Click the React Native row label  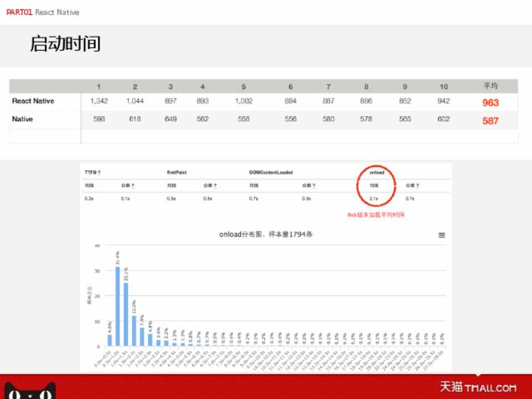33,101
